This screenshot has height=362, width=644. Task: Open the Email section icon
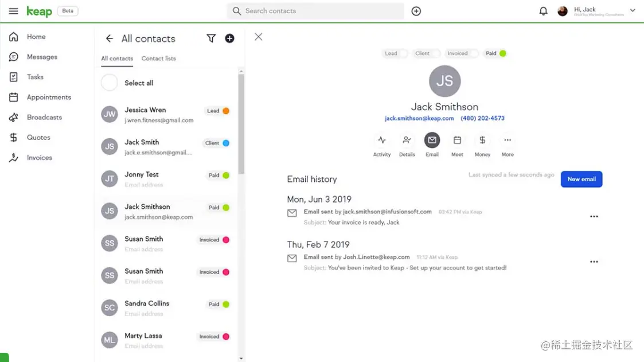pos(432,140)
